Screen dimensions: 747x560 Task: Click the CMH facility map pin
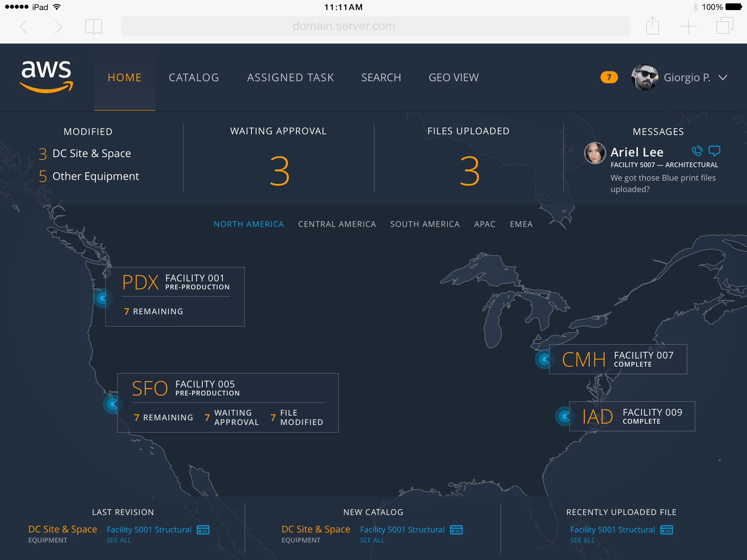[x=544, y=359]
